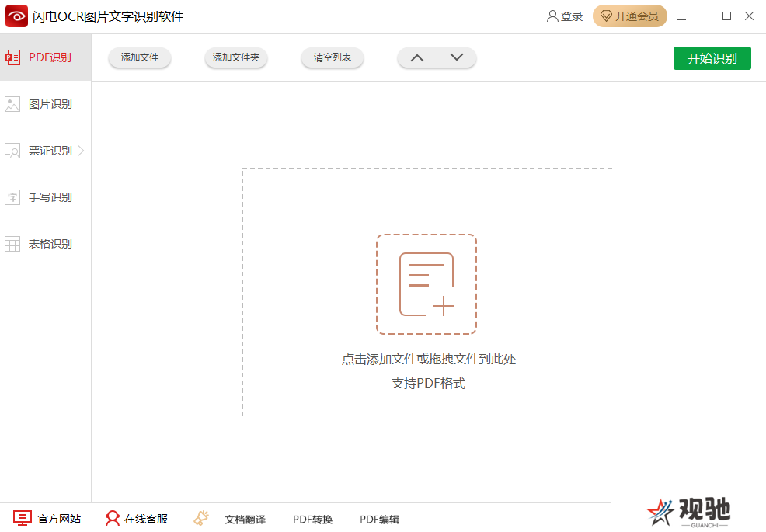
Task: Select the 图片识别 picture icon
Action: coord(12,104)
